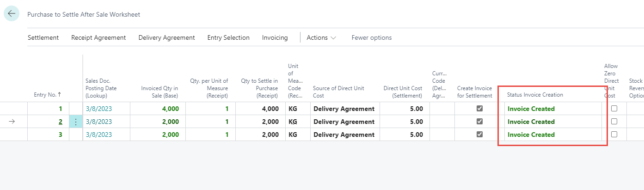Expand the Actions dropdown menu
The image size is (644, 190).
321,37
